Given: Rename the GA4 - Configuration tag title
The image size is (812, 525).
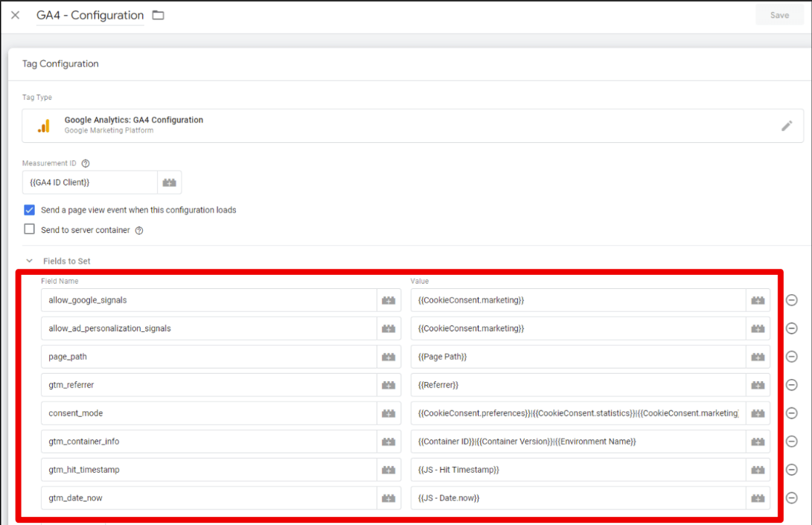Looking at the screenshot, I should pyautogui.click(x=90, y=15).
